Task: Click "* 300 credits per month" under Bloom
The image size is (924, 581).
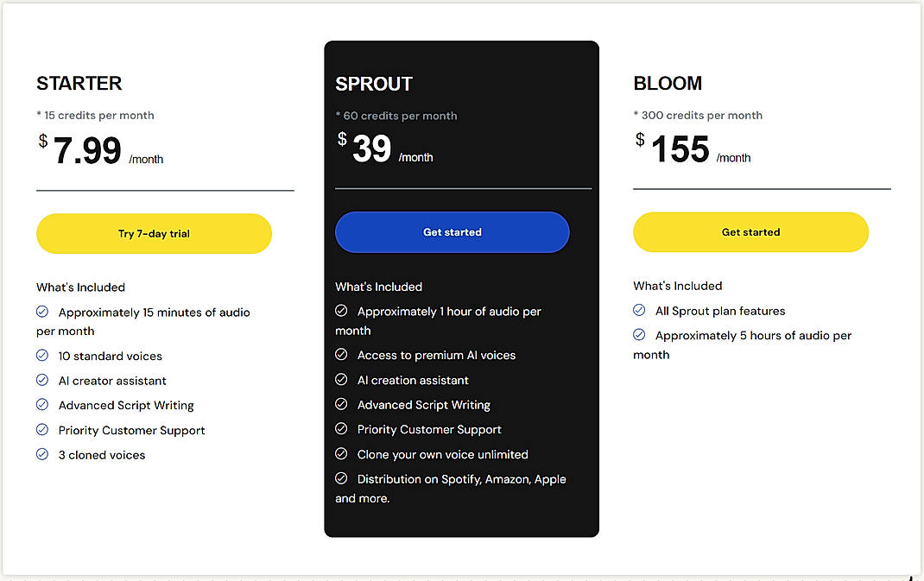Action: coord(697,115)
